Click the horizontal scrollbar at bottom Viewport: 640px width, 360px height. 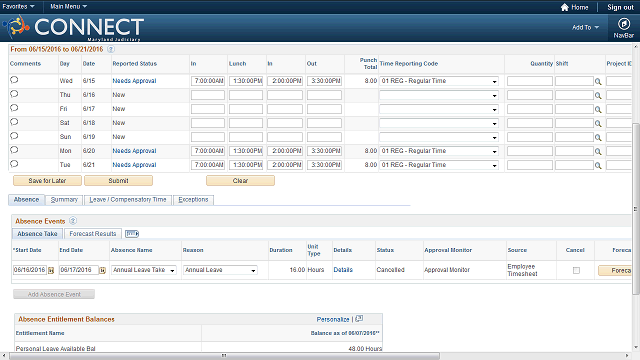click(x=224, y=356)
